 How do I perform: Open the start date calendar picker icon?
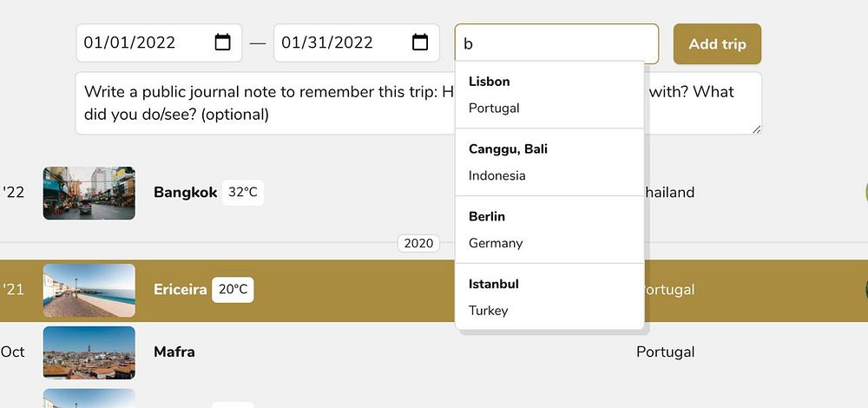[x=222, y=43]
